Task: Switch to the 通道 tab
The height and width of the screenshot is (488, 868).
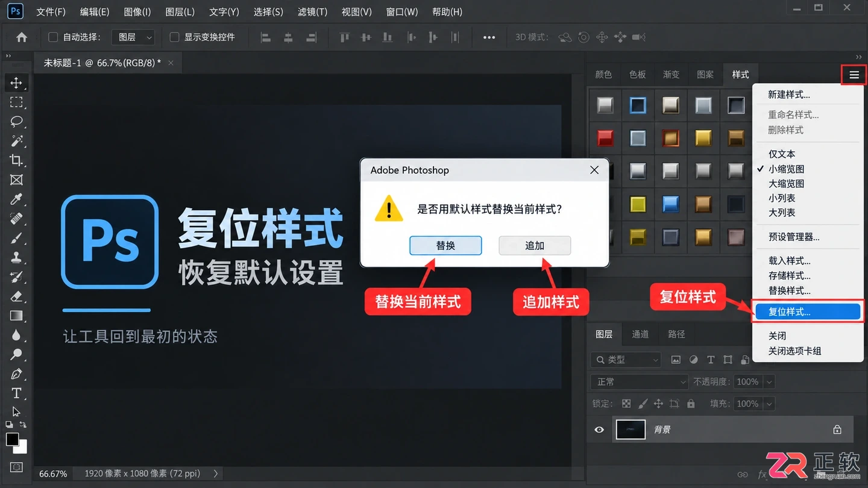Action: 640,334
